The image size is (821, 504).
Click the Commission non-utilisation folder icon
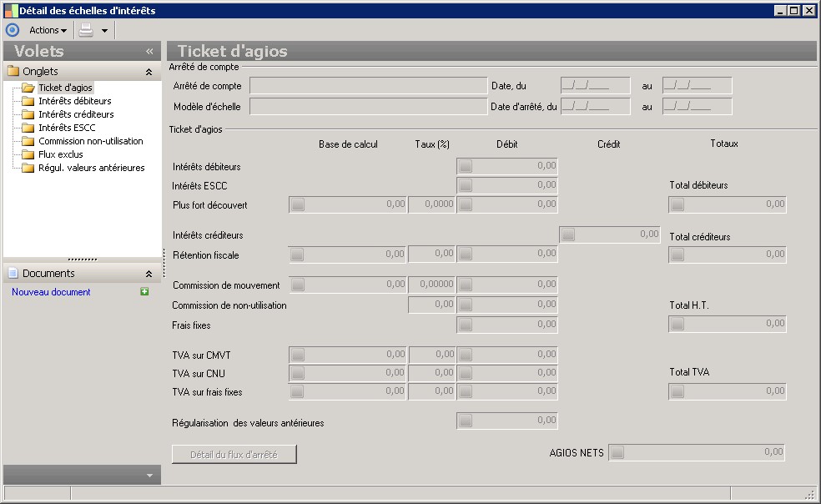click(x=28, y=141)
